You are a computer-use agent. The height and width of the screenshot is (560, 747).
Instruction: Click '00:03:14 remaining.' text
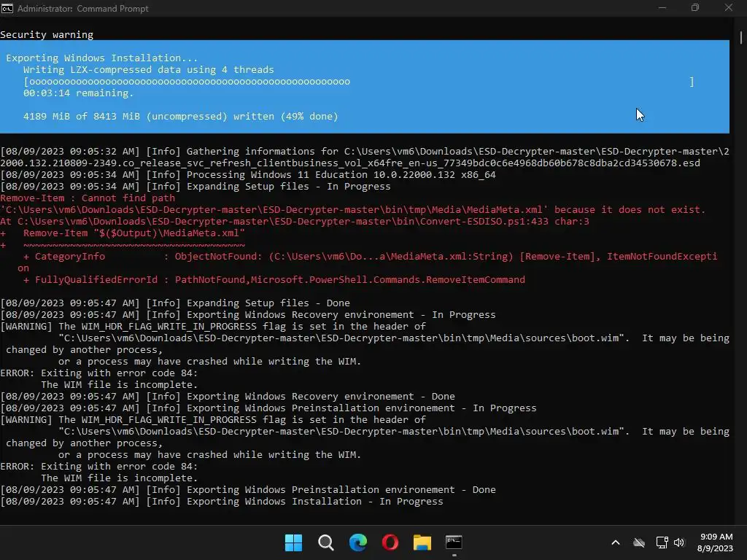point(78,93)
